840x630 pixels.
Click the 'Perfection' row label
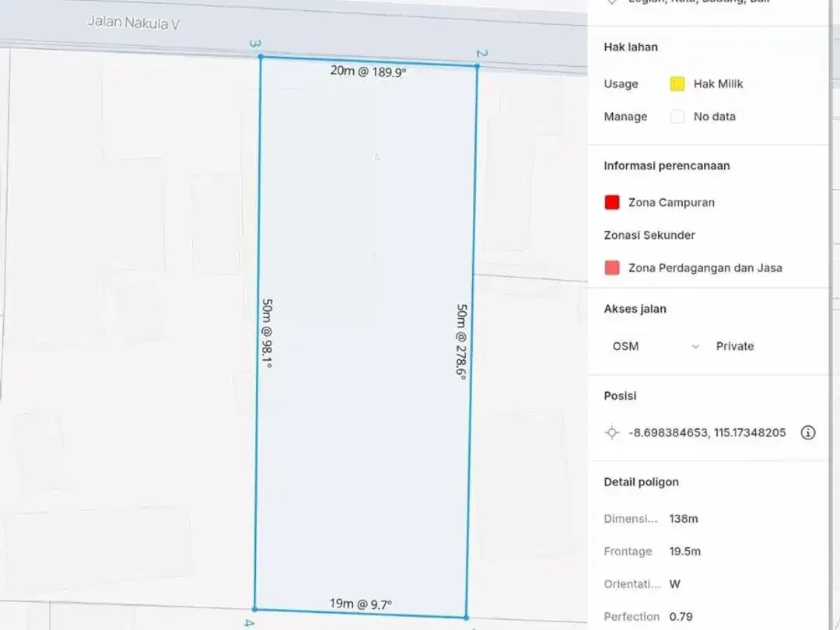click(632, 617)
